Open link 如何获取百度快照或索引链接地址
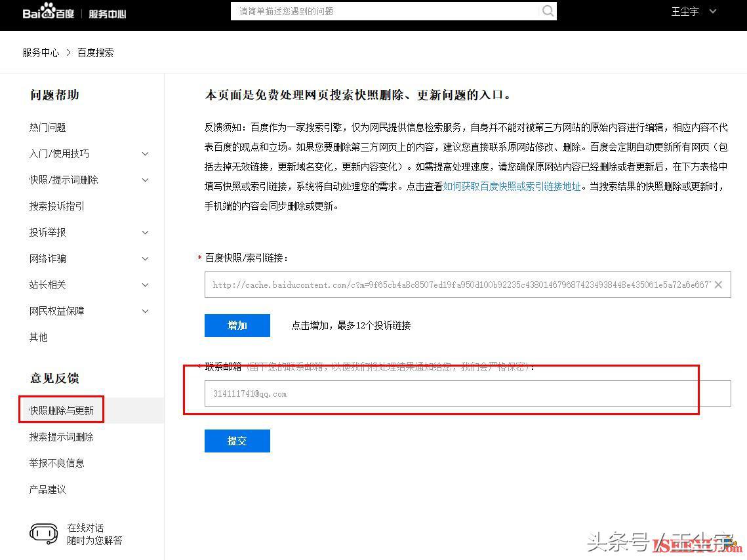Screen dimensions: 747x560 point(512,187)
